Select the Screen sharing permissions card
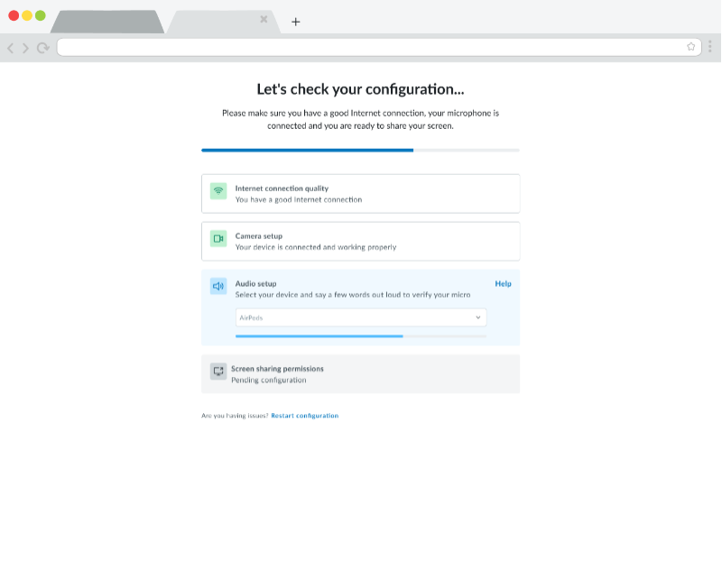 tap(360, 374)
